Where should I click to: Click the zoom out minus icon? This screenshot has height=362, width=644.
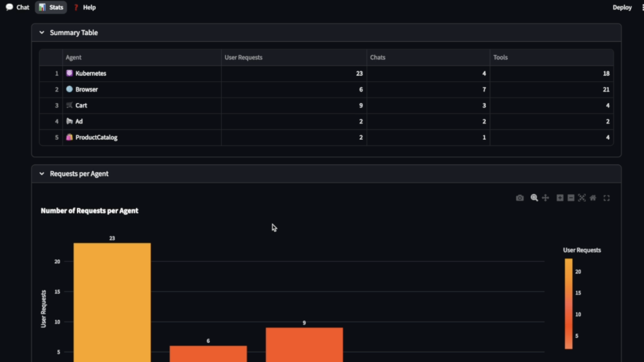571,198
